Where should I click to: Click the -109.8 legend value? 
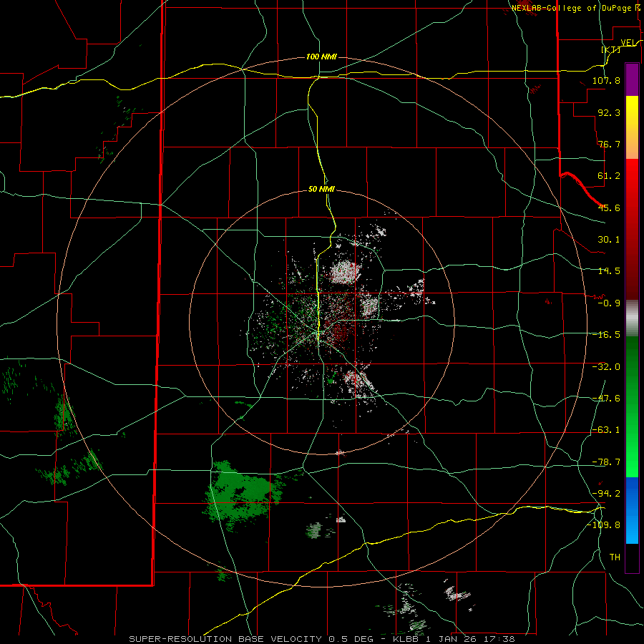(x=604, y=525)
